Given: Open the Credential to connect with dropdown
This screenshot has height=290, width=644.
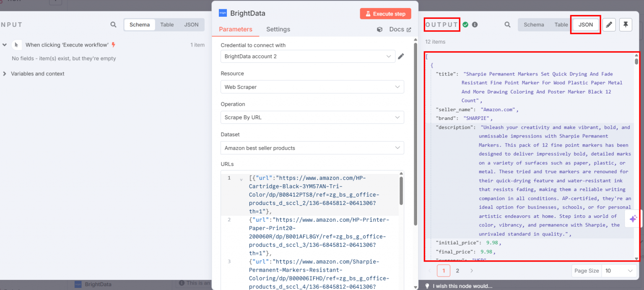Looking at the screenshot, I should coord(308,56).
